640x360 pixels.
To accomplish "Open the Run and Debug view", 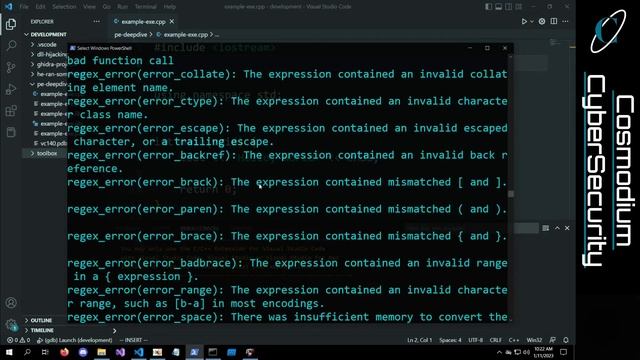I will click(x=11, y=89).
